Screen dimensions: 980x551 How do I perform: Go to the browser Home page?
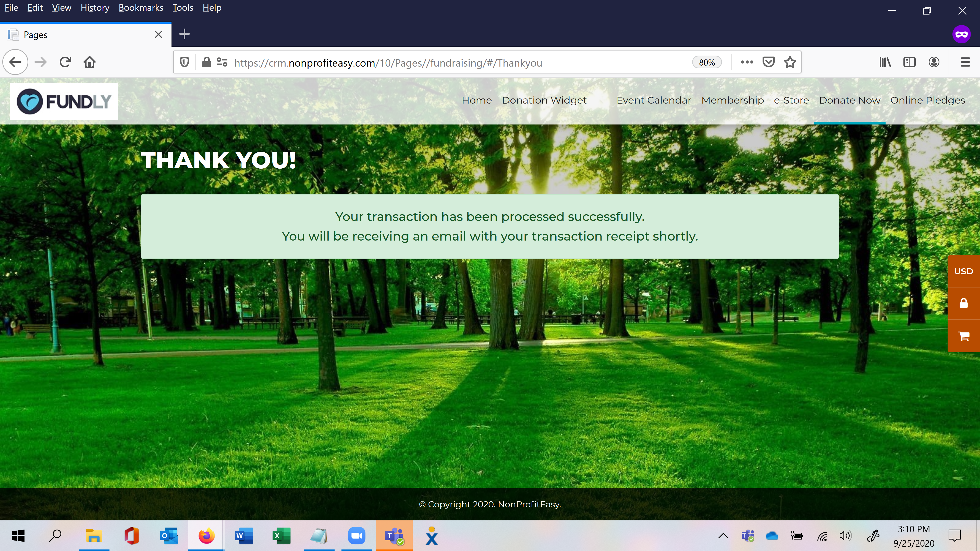[90, 62]
